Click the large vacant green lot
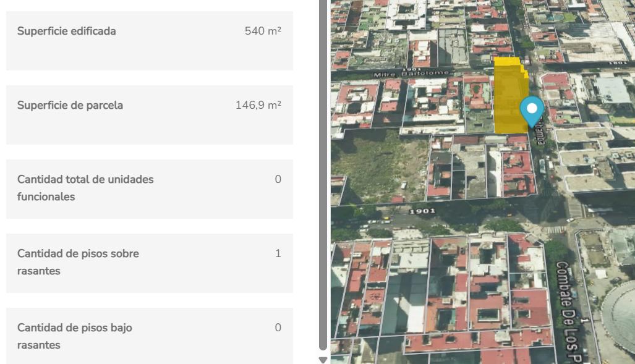The image size is (635, 364). (380, 166)
